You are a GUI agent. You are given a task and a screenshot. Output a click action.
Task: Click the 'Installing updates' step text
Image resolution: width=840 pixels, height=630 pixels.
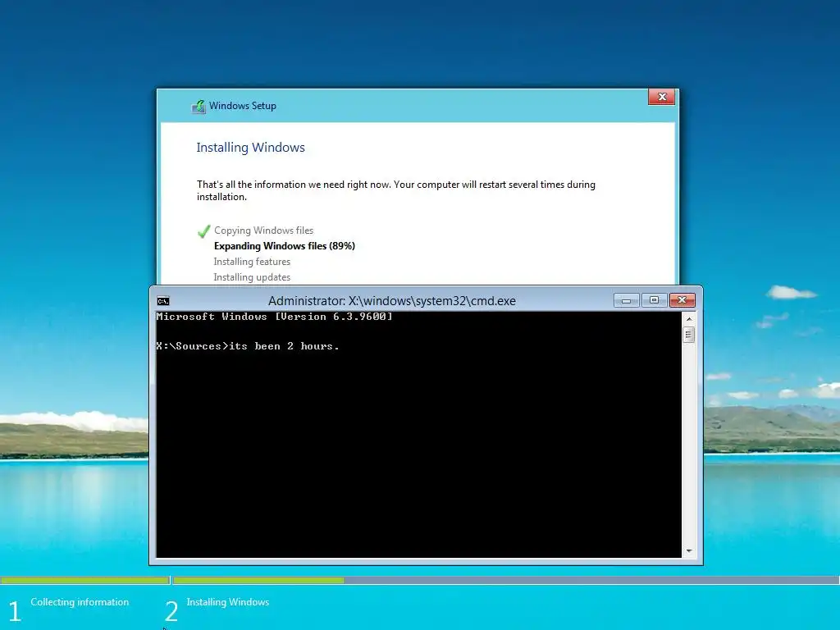pos(252,277)
